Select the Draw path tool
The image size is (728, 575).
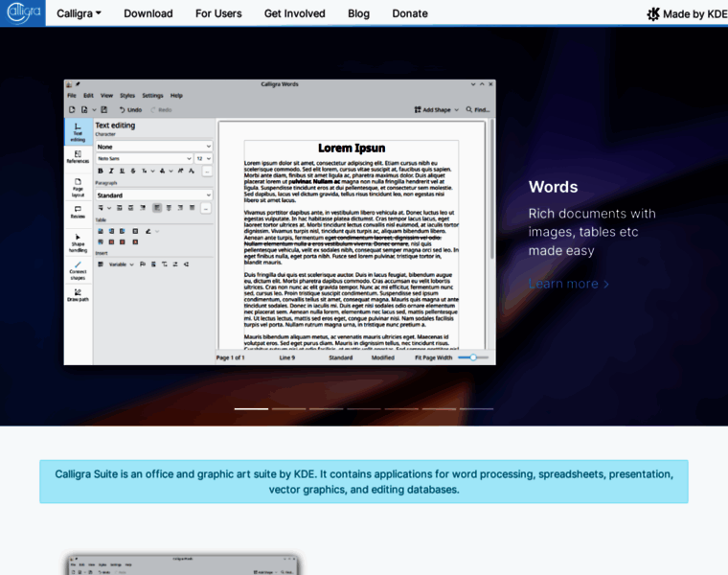coord(78,295)
